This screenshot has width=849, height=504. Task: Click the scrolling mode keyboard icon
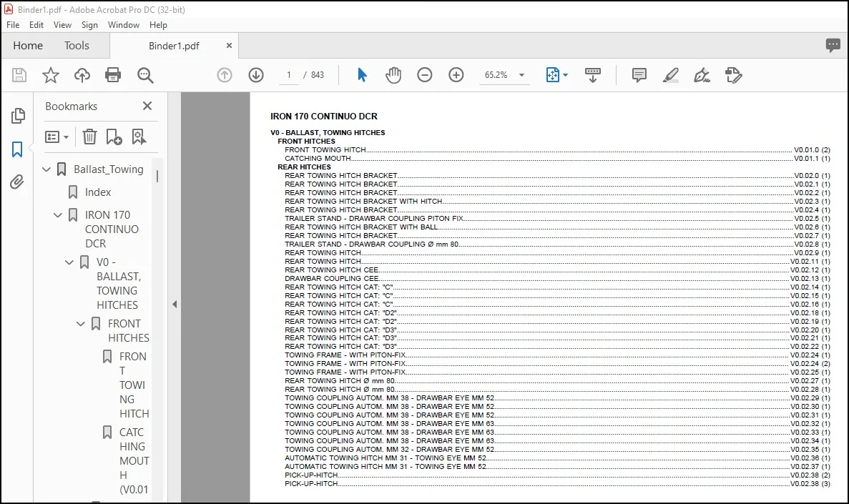pos(593,75)
